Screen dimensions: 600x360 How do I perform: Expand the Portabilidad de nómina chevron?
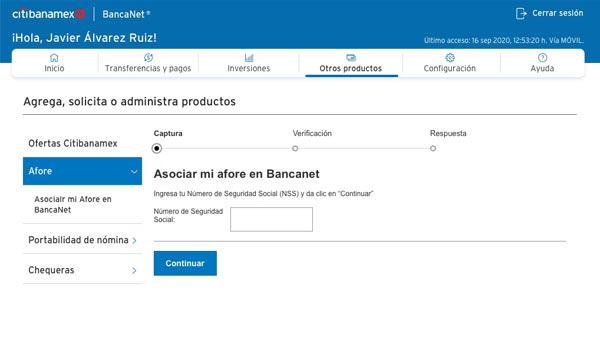(x=134, y=240)
